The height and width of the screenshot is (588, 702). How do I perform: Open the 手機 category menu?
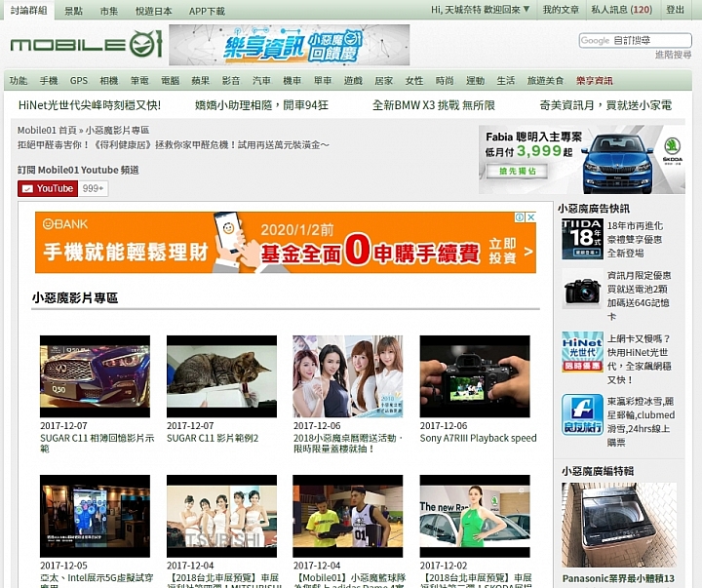click(x=49, y=81)
